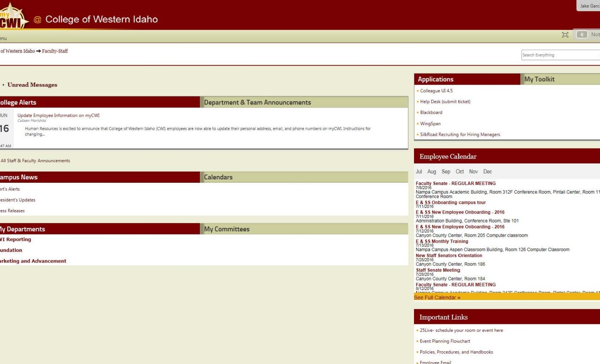This screenshot has width=600, height=364.
Task: View Unread Messages
Action: (32, 85)
